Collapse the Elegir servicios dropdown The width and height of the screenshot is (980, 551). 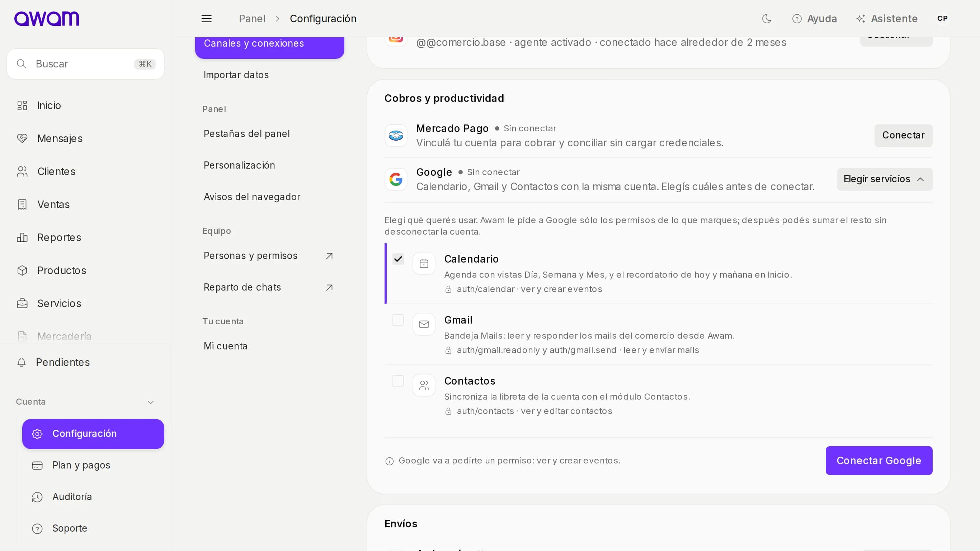point(885,179)
